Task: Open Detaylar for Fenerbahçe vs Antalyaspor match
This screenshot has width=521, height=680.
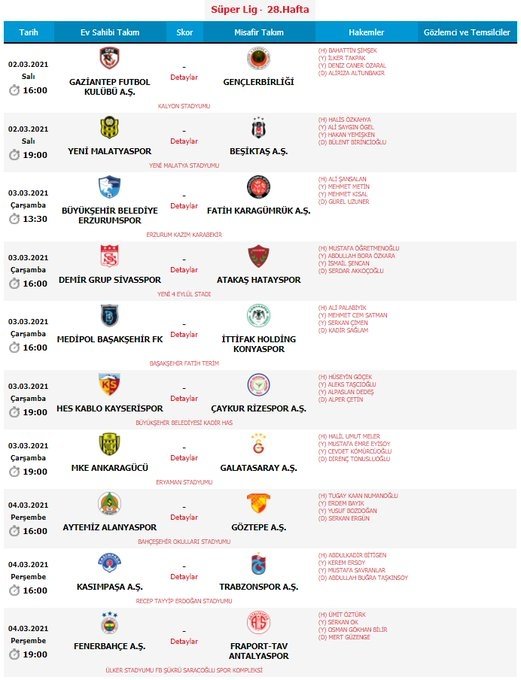Action: click(184, 641)
